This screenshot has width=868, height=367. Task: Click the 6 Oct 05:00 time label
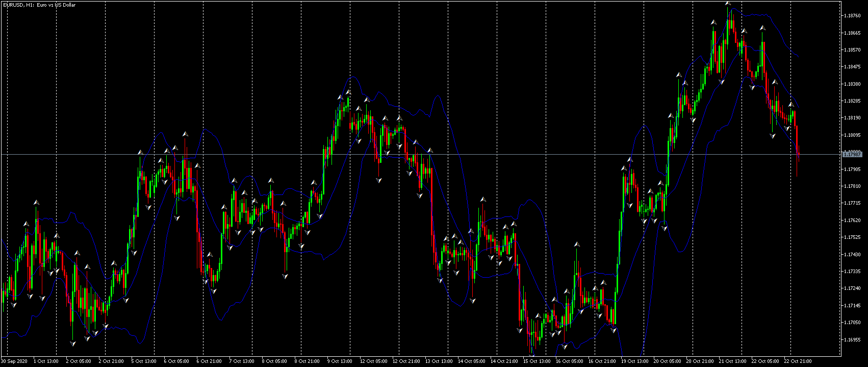pyautogui.click(x=176, y=361)
